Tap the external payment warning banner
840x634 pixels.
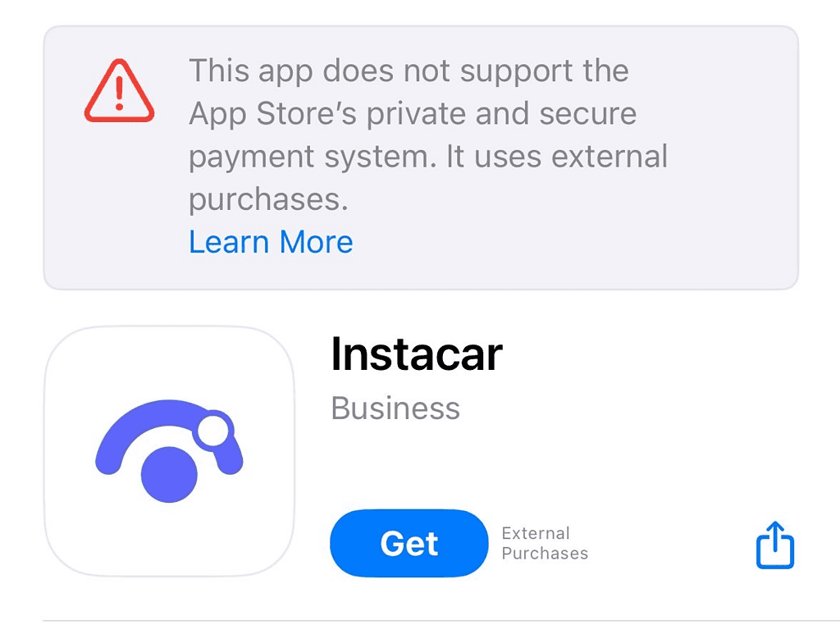[421, 157]
